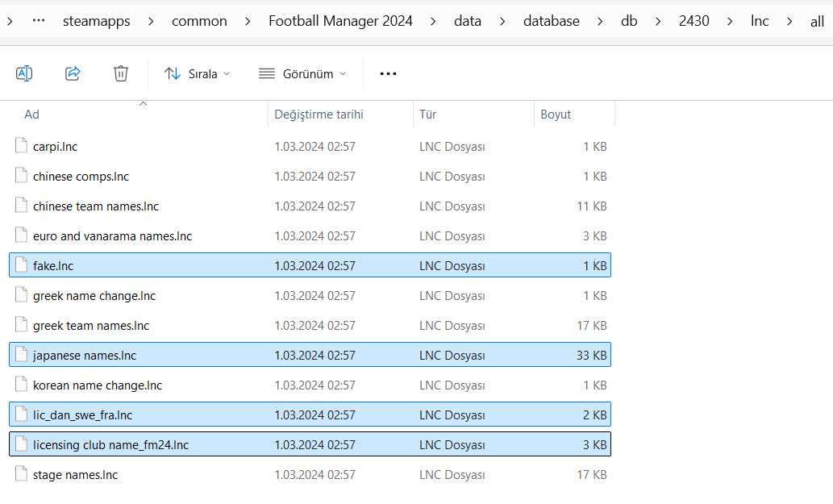Click the Delete trash can icon
The height and width of the screenshot is (504, 833).
coord(121,73)
